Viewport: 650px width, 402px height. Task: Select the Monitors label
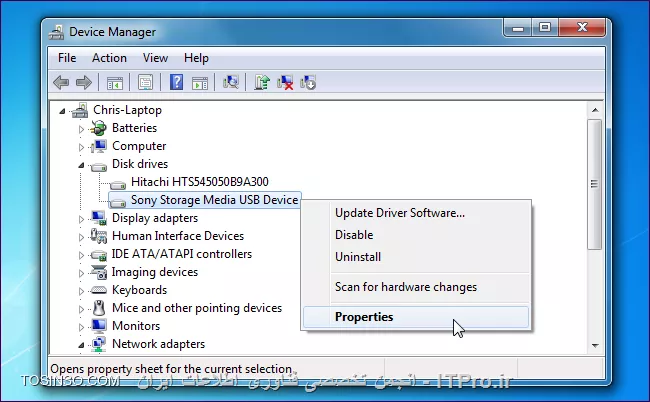136,326
